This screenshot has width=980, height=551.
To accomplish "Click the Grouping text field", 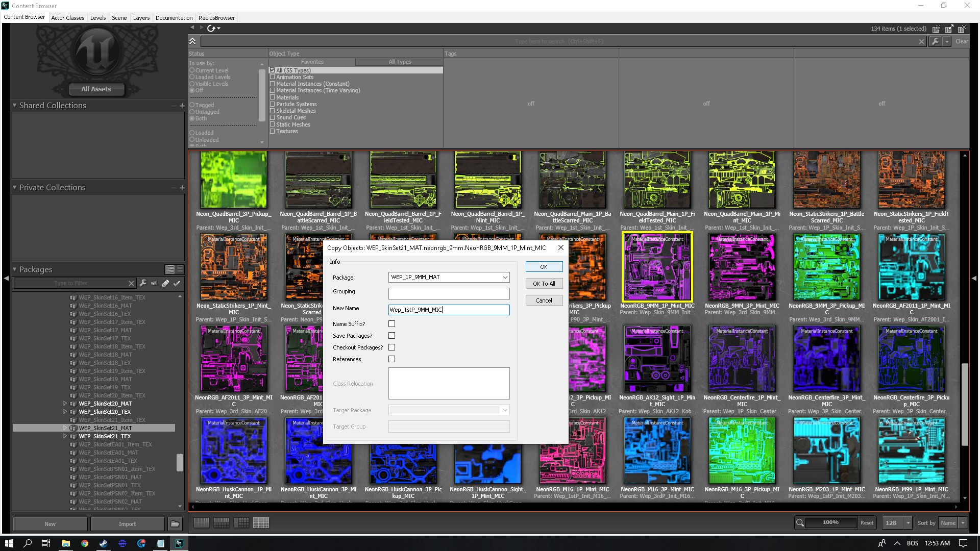I will pos(449,293).
